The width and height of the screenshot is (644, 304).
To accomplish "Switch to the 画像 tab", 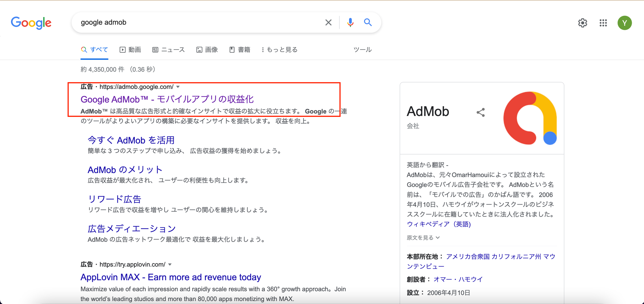I will [x=207, y=50].
